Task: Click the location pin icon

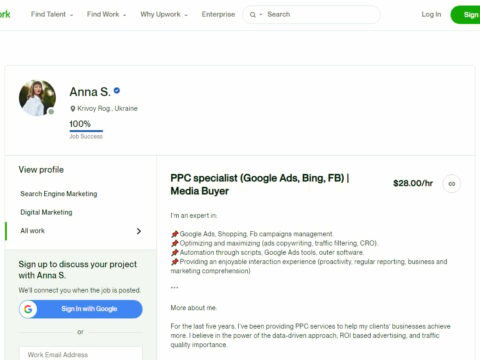Action: pos(73,109)
